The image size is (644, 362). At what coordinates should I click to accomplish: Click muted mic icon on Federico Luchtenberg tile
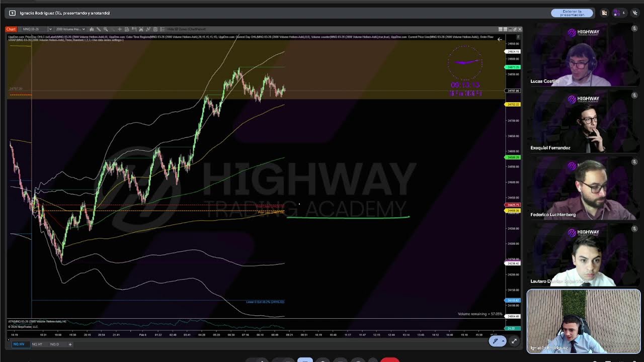[x=634, y=162]
